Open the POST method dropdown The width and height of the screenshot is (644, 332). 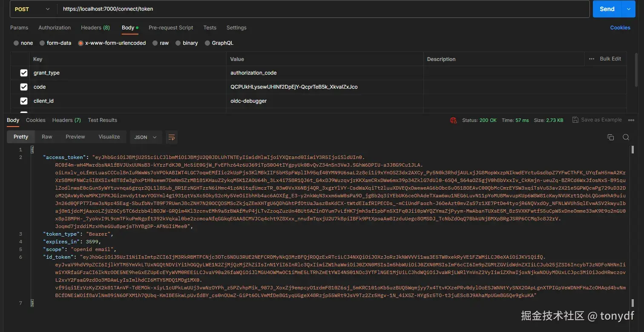tap(33, 9)
